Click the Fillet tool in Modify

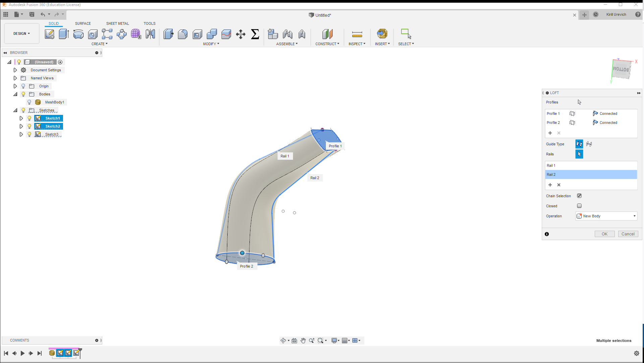[x=183, y=34]
